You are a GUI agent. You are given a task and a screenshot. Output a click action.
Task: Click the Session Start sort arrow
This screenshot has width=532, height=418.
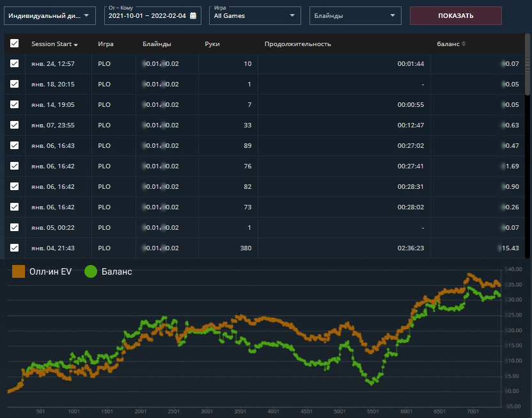click(x=76, y=45)
